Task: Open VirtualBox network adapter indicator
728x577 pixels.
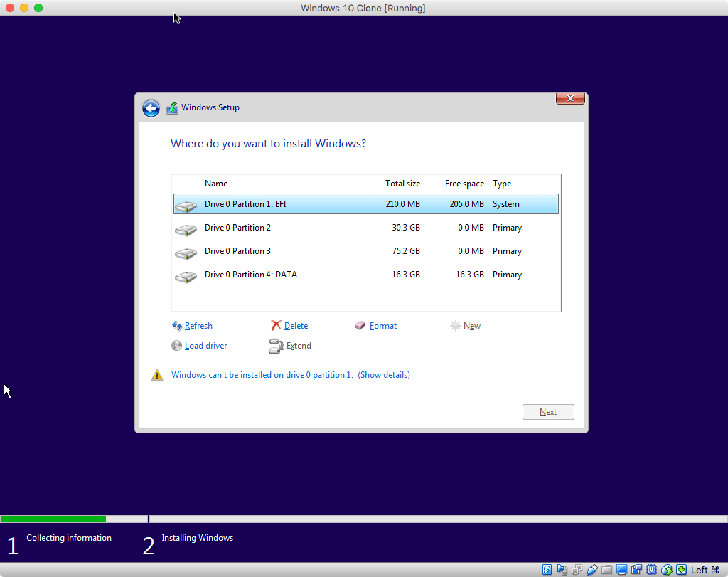Action: click(577, 570)
